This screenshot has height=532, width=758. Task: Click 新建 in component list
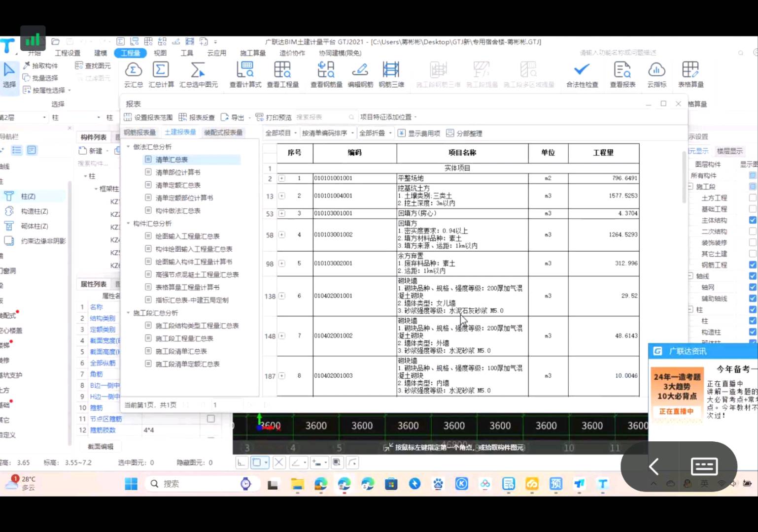point(92,151)
